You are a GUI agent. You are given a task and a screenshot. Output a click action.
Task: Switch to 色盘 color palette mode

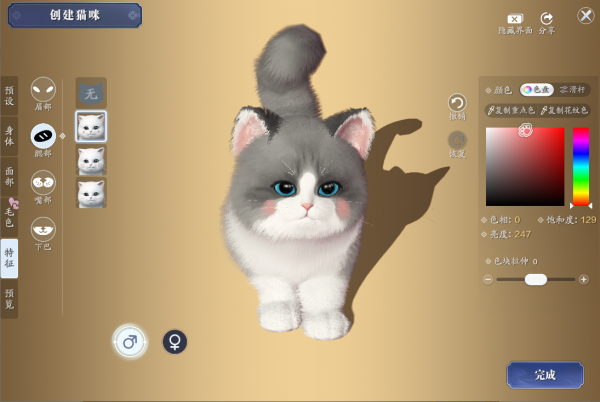click(x=536, y=90)
